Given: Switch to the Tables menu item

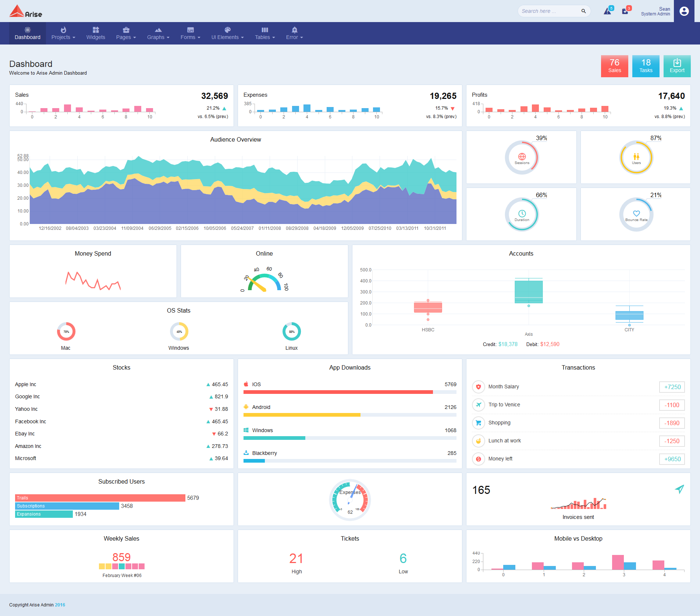Looking at the screenshot, I should (264, 33).
